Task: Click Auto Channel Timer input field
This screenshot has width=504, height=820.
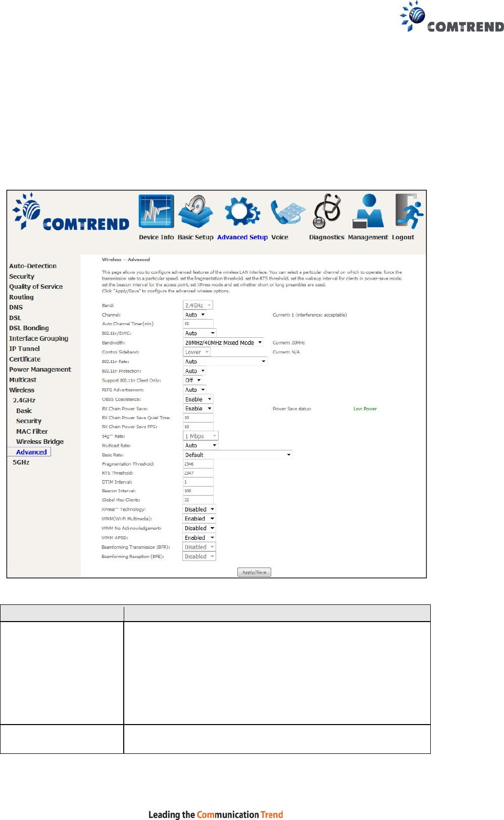Action: [x=198, y=324]
